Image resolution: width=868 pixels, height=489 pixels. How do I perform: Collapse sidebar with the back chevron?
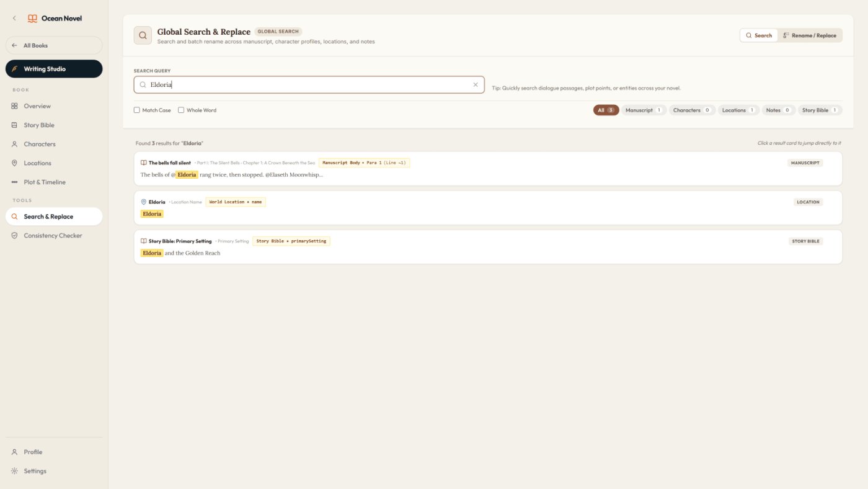pos(14,19)
